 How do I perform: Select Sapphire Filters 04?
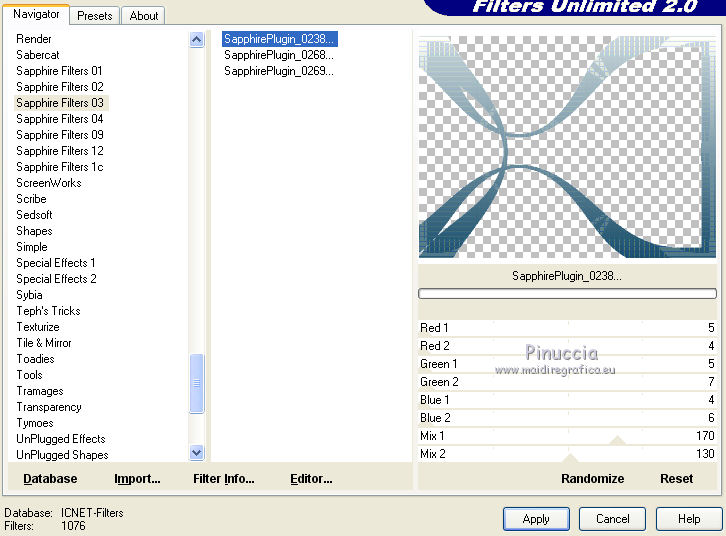59,119
